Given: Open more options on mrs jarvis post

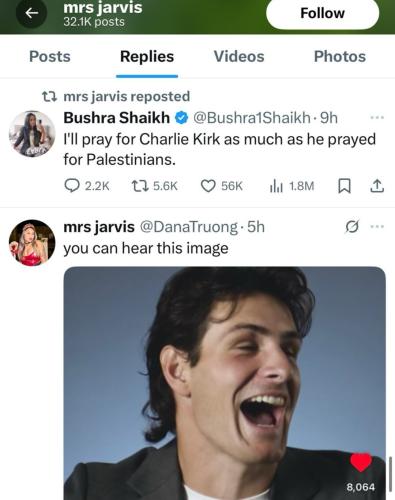Looking at the screenshot, I should click(377, 227).
